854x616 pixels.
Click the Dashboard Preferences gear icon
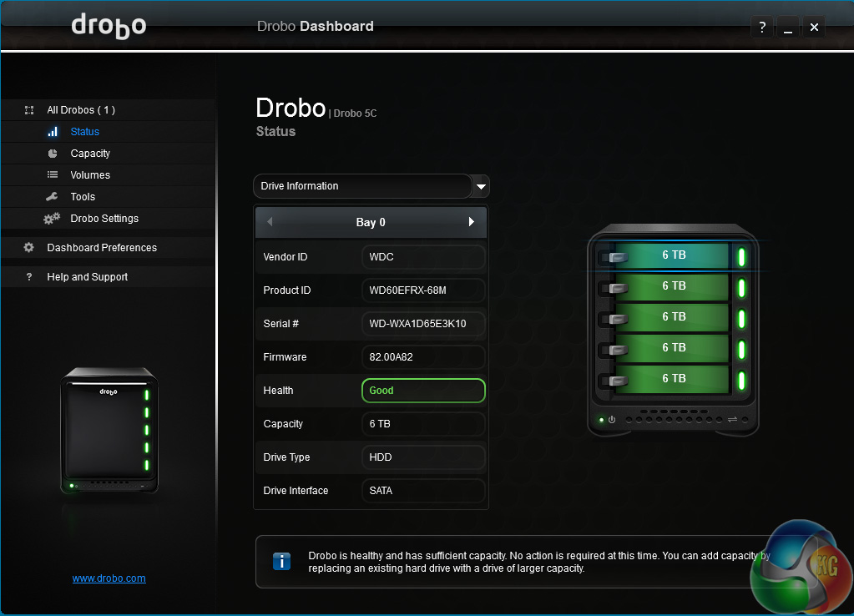pos(29,247)
